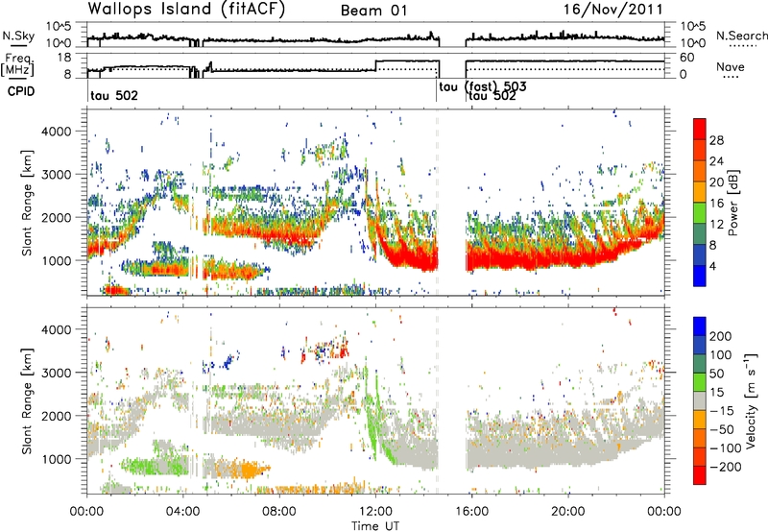Click the 4000 tick label on power panel

[56, 132]
